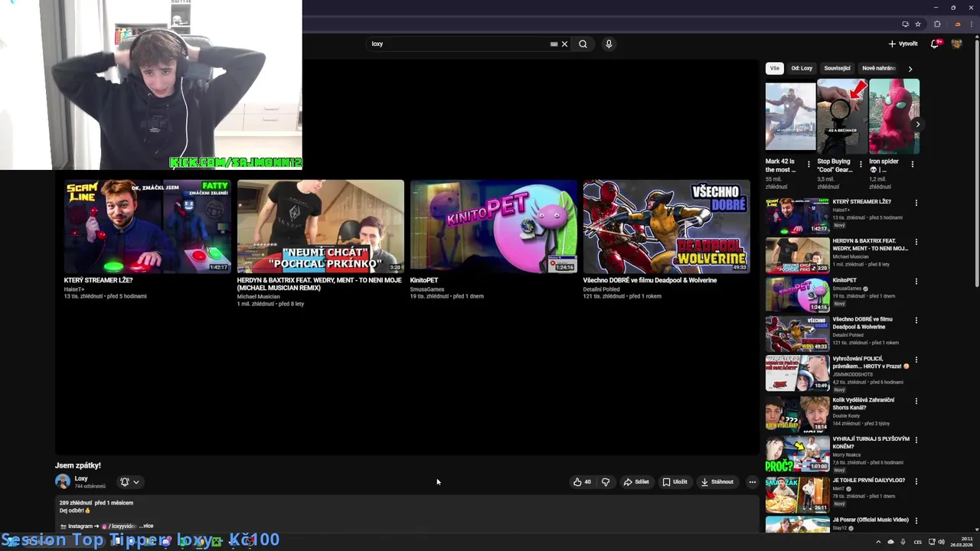Open menu for 'JE TOHLE PRVNÍ DAILYVLOG?' video
The height and width of the screenshot is (551, 980).
(x=916, y=481)
